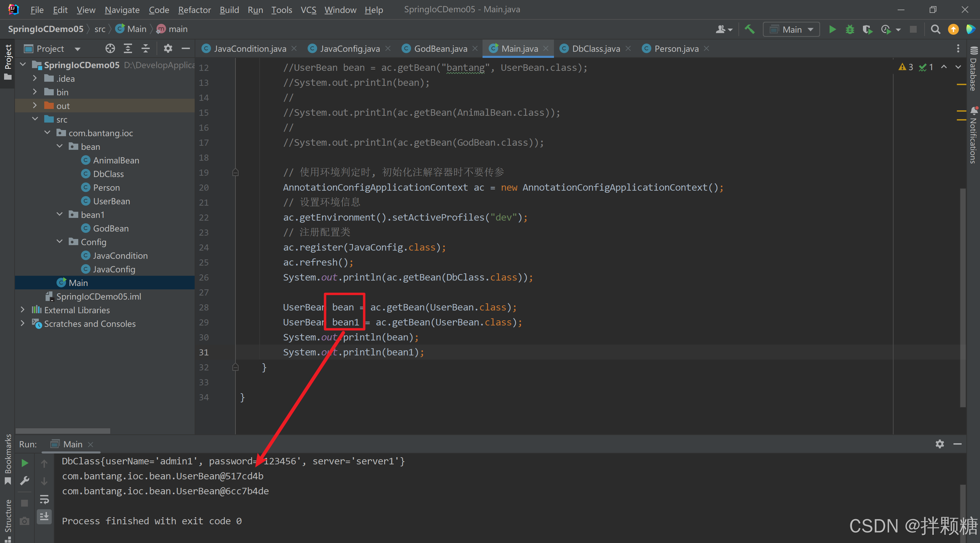Expand the out folder
980x543 pixels.
35,106
